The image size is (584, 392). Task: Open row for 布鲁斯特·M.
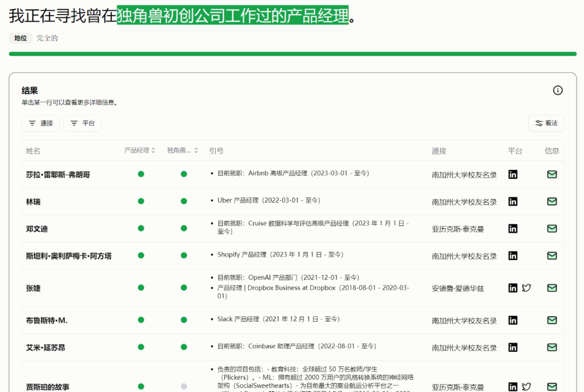click(x=293, y=320)
